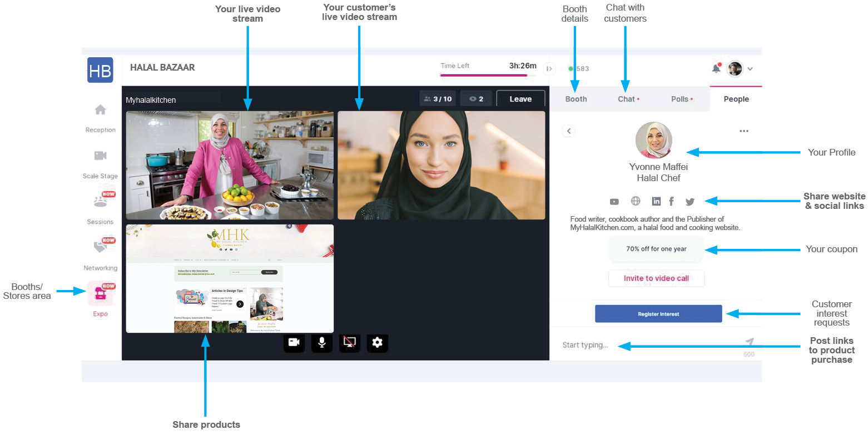Show the 3/10 participants count
The width and height of the screenshot is (868, 440).
tap(438, 99)
